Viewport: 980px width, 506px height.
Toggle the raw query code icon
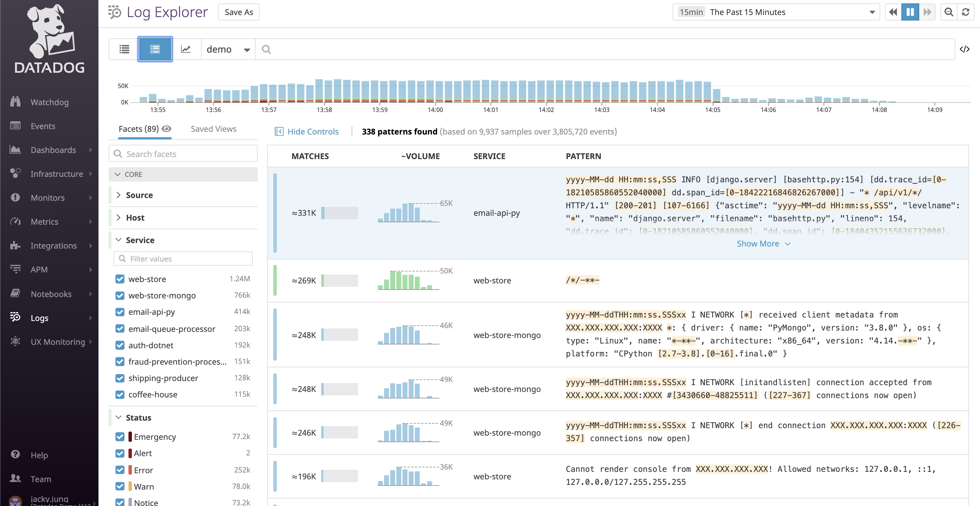point(965,49)
